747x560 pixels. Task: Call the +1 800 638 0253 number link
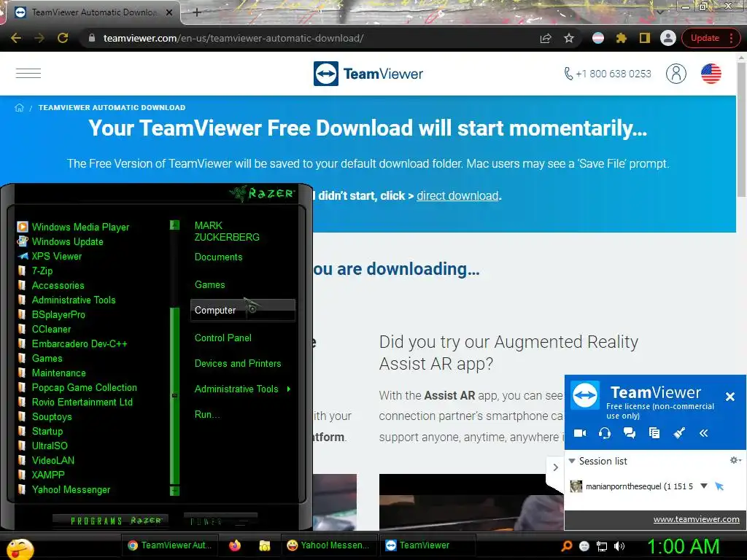point(608,74)
